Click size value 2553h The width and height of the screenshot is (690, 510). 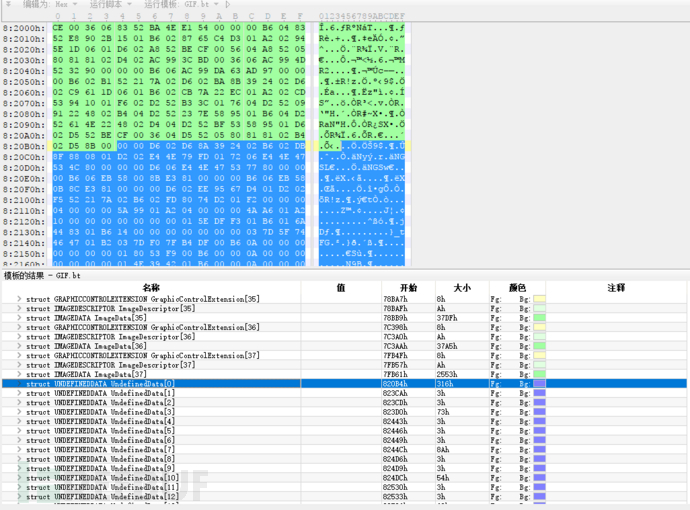[x=447, y=374]
